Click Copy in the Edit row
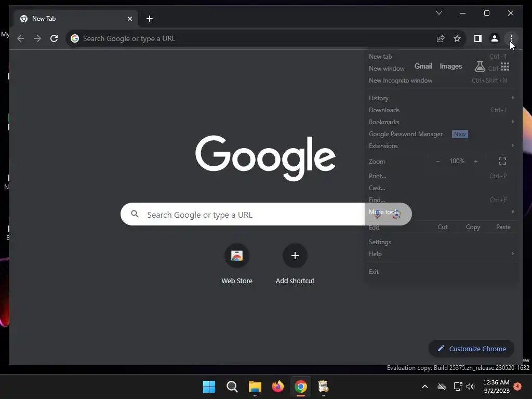This screenshot has width=532, height=399. (473, 227)
